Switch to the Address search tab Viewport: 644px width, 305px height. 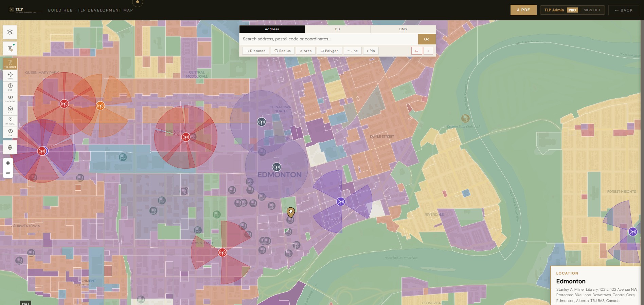pyautogui.click(x=272, y=29)
